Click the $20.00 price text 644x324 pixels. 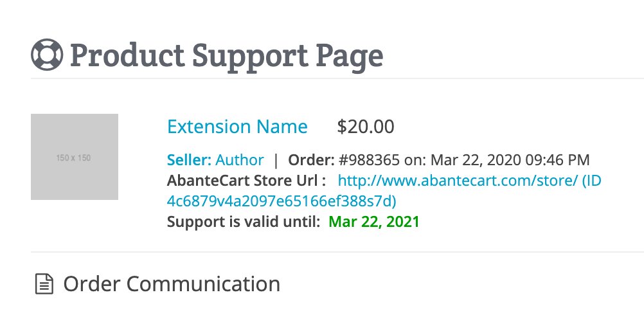366,127
